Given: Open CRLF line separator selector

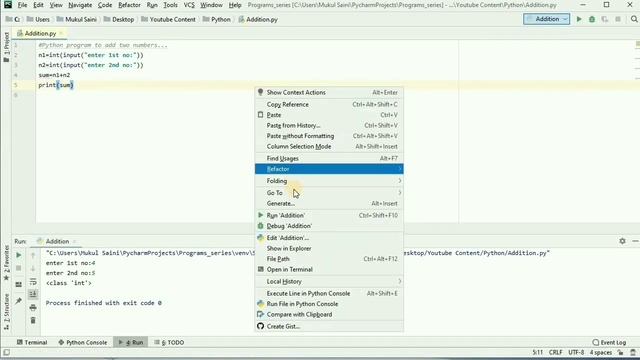Looking at the screenshot, I should tap(556, 352).
